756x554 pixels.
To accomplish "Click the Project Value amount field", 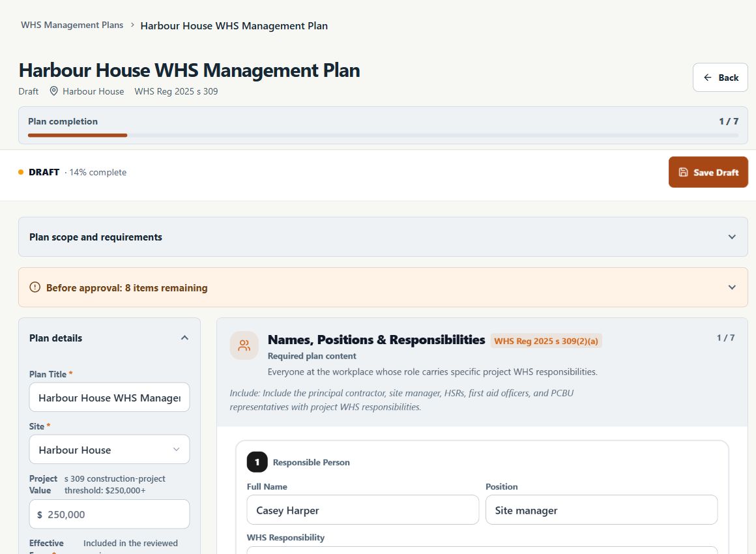I will click(x=109, y=514).
